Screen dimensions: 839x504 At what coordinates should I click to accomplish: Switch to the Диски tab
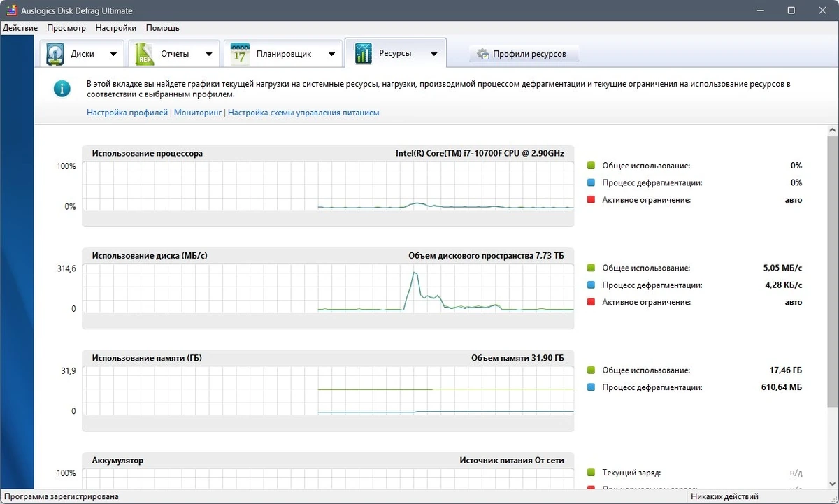[82, 54]
